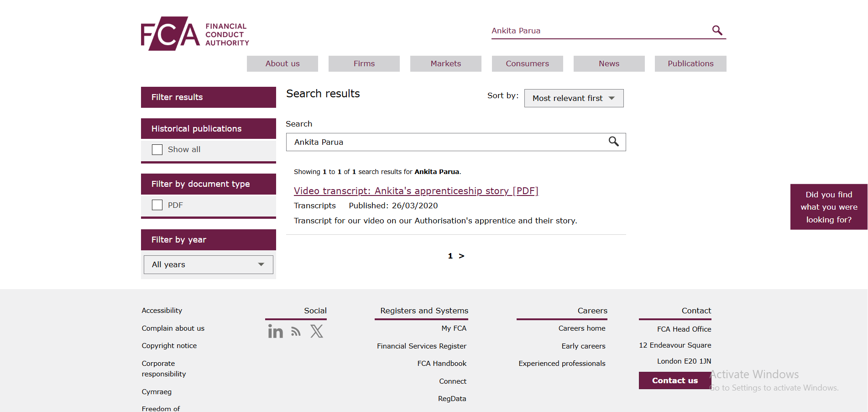Click the Registers and Systems footer heading
The height and width of the screenshot is (412, 868).
424,311
